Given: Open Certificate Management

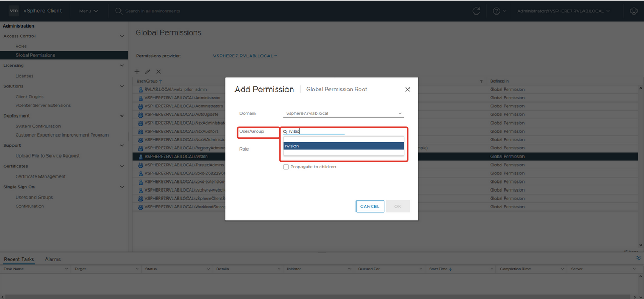Looking at the screenshot, I should point(40,177).
